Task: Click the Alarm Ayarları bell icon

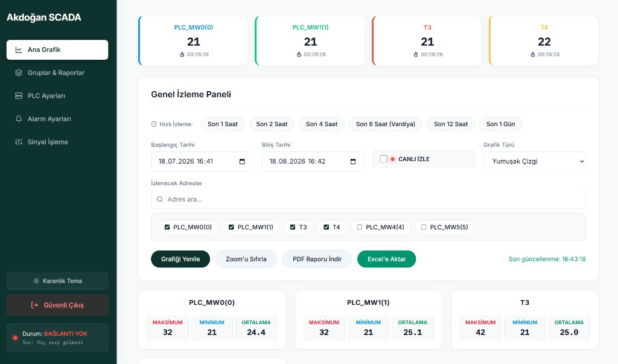Action: coord(19,119)
